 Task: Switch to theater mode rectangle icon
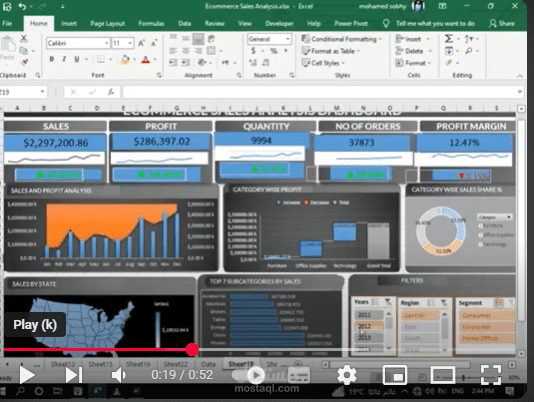click(x=442, y=375)
